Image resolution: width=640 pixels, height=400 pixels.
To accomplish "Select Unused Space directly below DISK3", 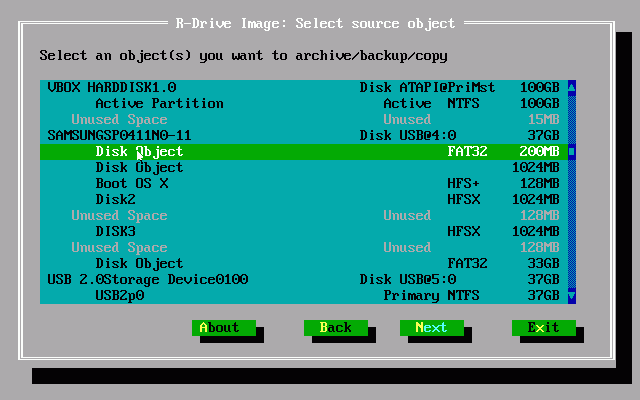I will coord(119,248).
